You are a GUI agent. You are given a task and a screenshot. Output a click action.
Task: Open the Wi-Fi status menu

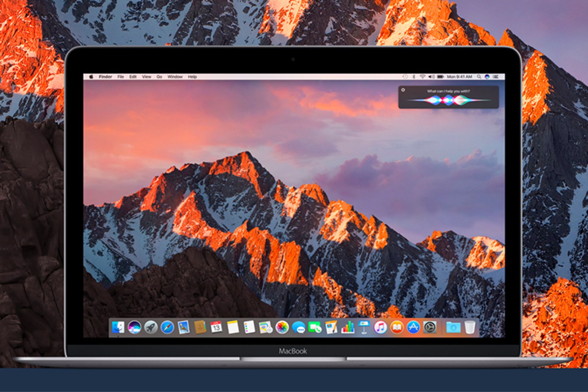click(422, 77)
